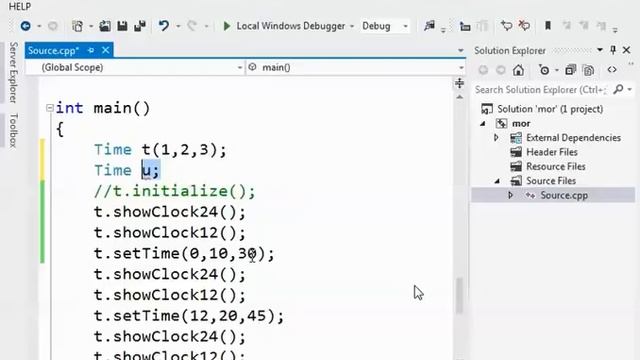The image size is (640, 360).
Task: Open the Toolbox side tab
Action: [x=13, y=130]
